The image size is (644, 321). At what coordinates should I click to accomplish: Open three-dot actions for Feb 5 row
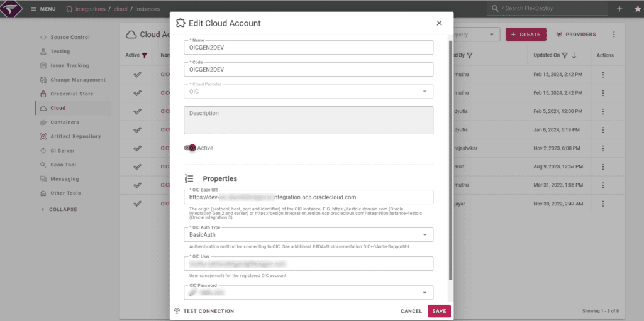point(603,112)
